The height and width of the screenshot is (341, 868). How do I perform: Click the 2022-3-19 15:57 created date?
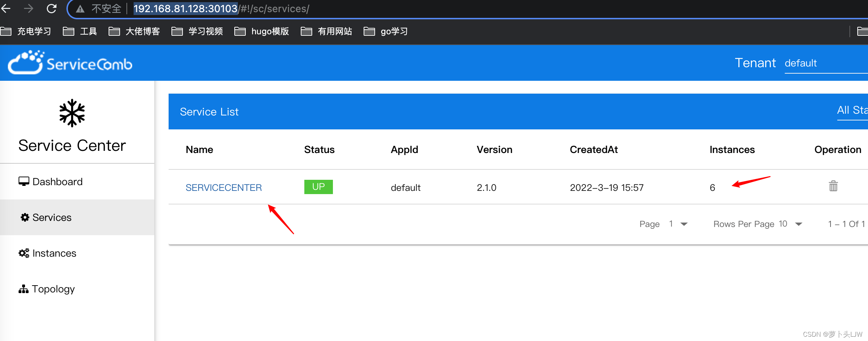tap(607, 188)
